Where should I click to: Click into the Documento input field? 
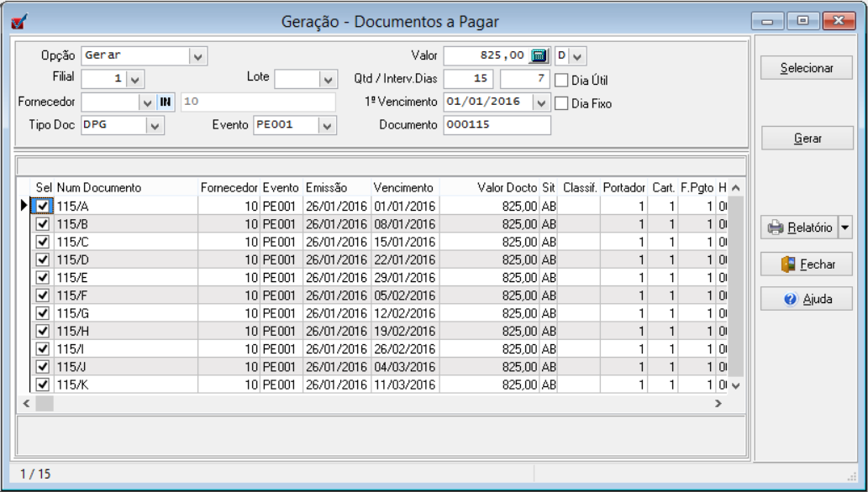497,125
